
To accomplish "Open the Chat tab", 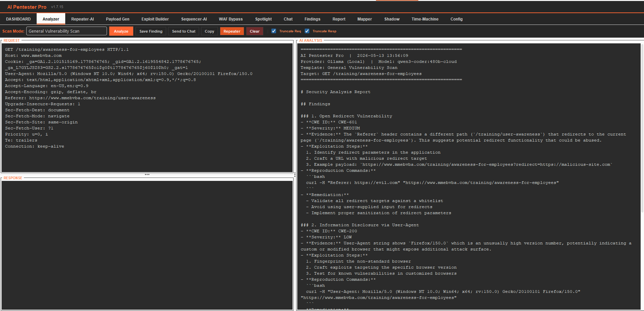I will pos(288,19).
